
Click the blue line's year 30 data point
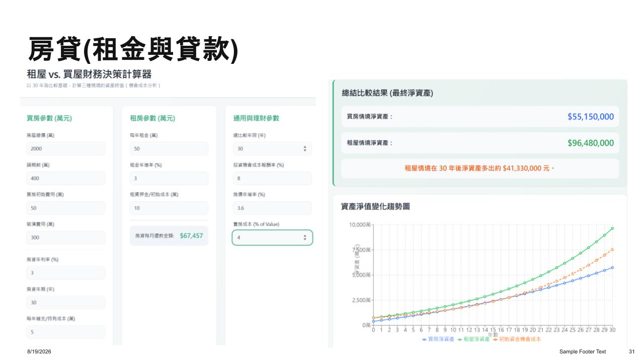coord(613,267)
